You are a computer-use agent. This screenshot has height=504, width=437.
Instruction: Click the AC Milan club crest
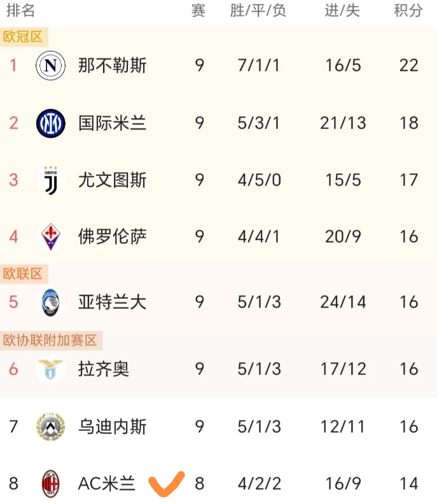51,484
